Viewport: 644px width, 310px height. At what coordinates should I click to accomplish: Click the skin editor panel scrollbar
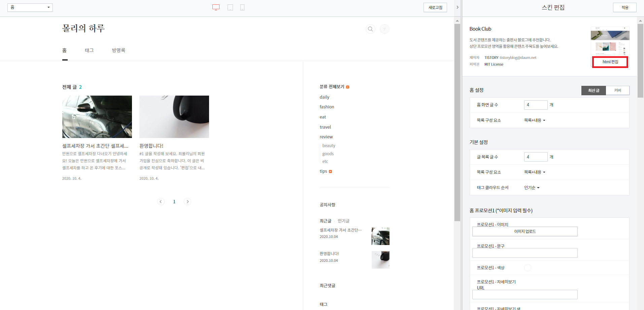coord(640,61)
